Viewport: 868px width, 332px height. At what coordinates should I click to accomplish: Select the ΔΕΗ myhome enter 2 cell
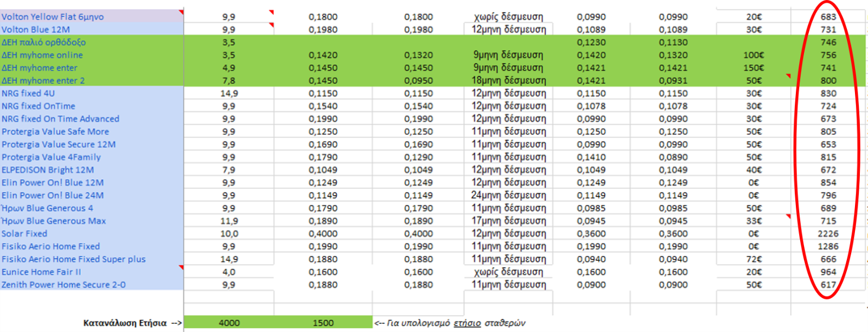pos(92,80)
